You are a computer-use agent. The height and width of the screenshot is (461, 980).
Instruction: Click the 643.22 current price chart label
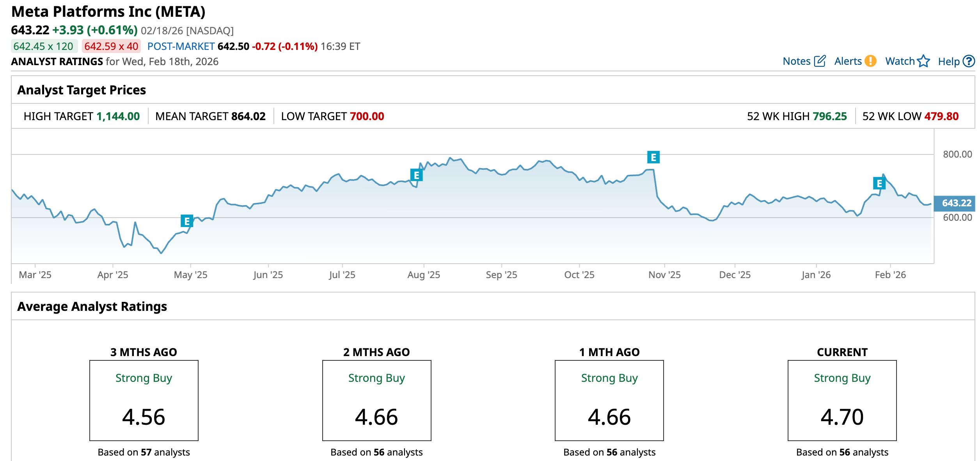955,203
